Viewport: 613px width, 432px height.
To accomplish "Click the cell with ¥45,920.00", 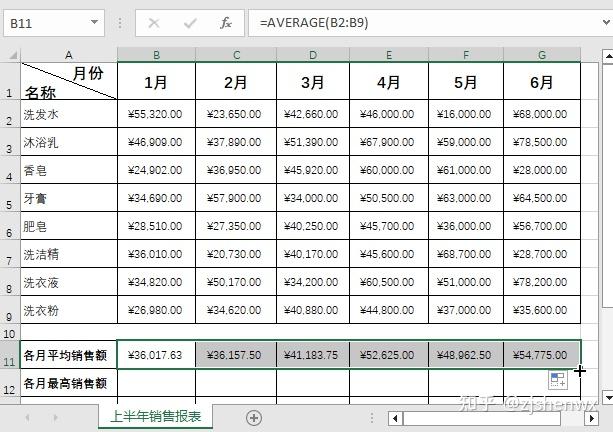I will (x=313, y=170).
